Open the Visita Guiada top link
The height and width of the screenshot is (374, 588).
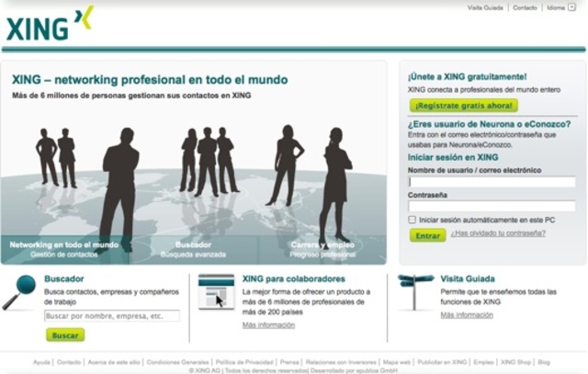(x=485, y=7)
